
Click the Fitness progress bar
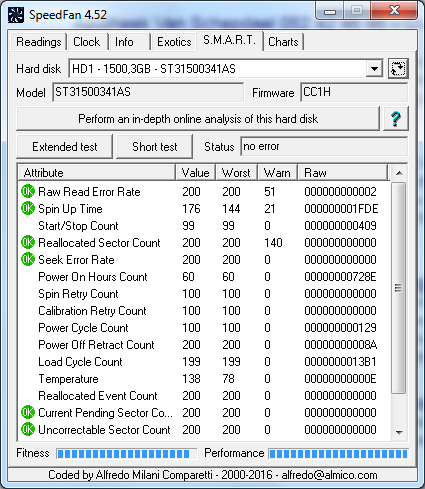(x=126, y=454)
